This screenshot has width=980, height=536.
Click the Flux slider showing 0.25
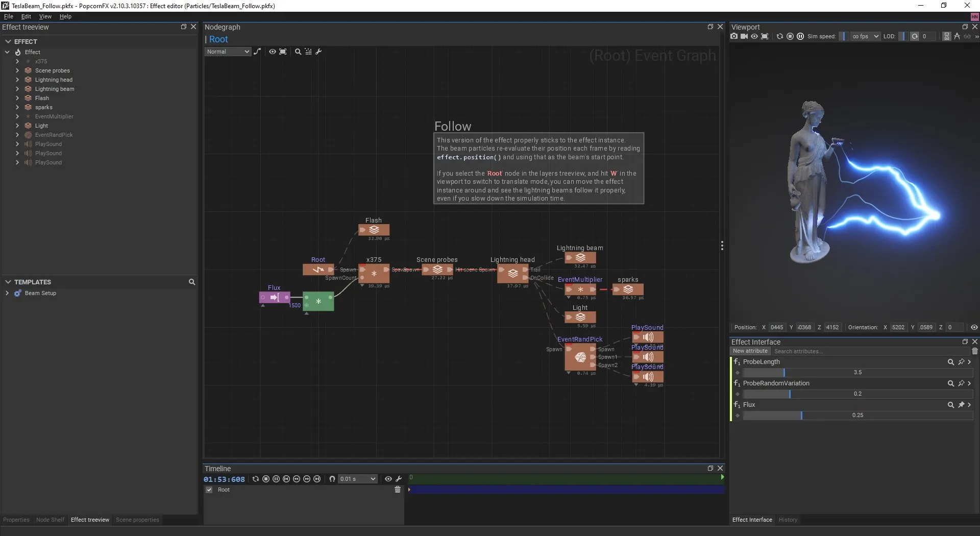(x=857, y=416)
